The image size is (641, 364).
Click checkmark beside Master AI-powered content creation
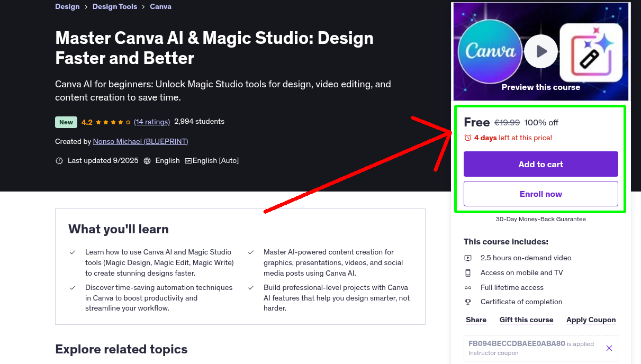pyautogui.click(x=251, y=252)
